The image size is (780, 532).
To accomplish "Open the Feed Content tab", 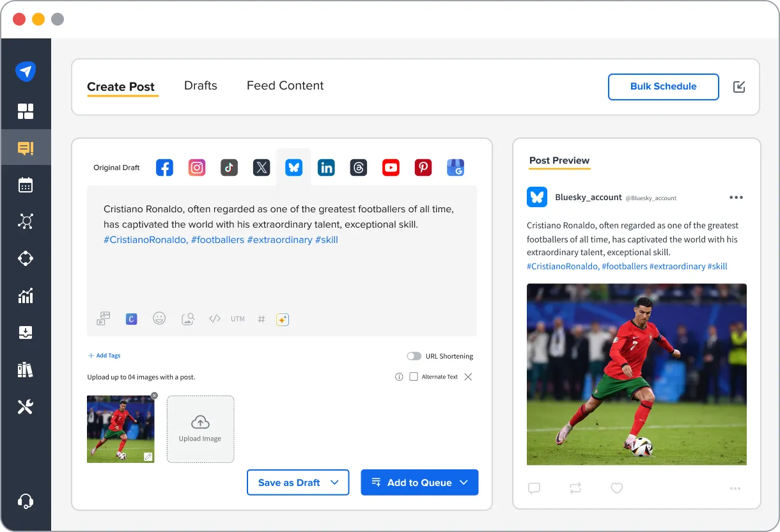I will point(285,85).
